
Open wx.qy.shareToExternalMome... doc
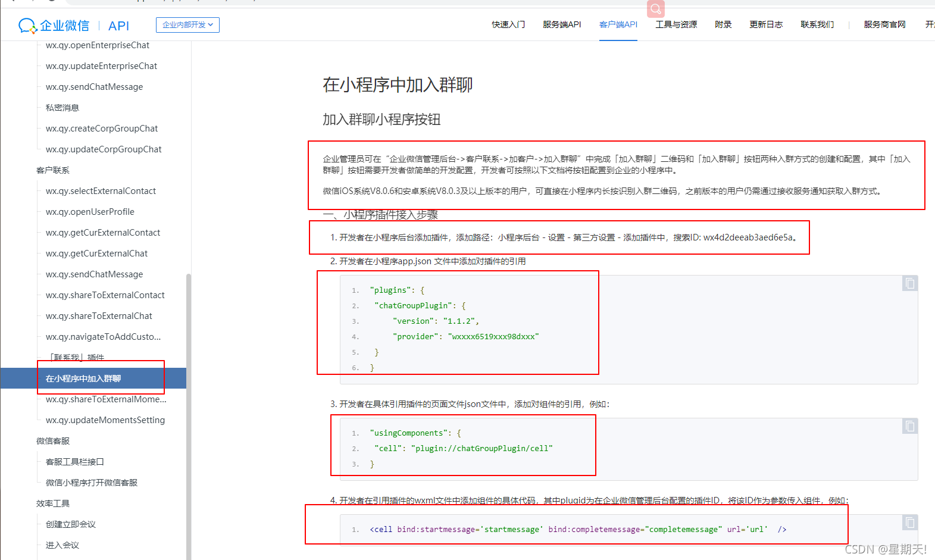(106, 399)
